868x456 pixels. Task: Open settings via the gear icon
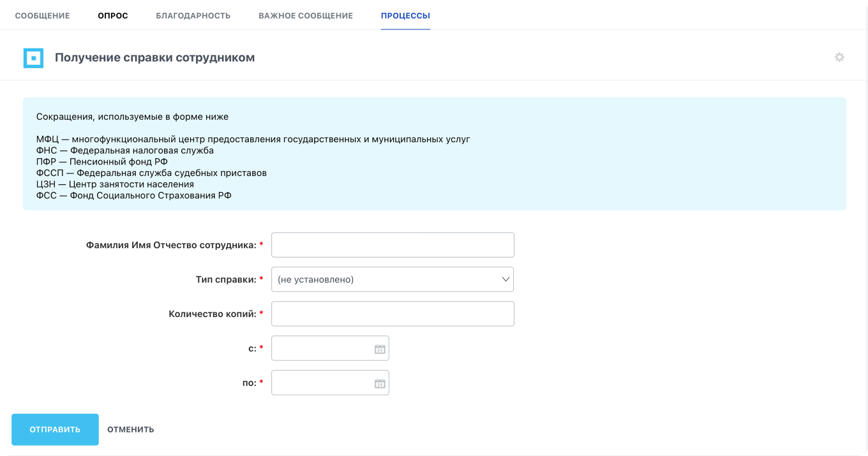click(841, 57)
